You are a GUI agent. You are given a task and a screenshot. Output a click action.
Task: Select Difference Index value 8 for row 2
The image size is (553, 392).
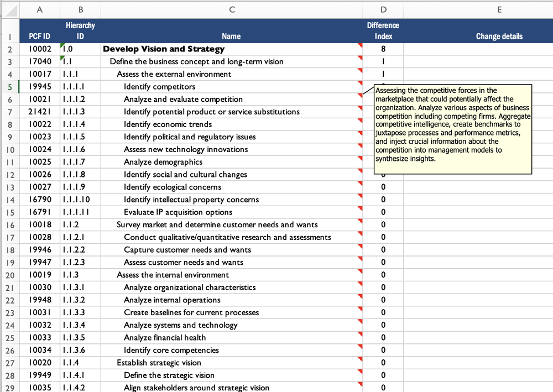point(383,49)
